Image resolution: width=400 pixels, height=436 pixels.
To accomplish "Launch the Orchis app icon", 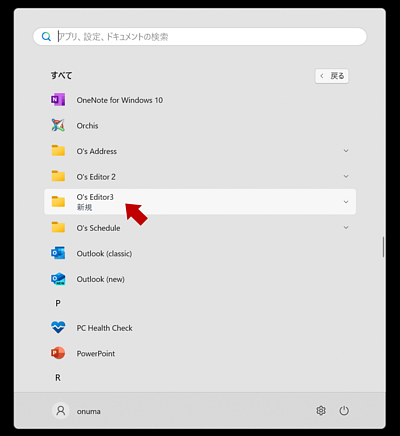I will click(58, 125).
